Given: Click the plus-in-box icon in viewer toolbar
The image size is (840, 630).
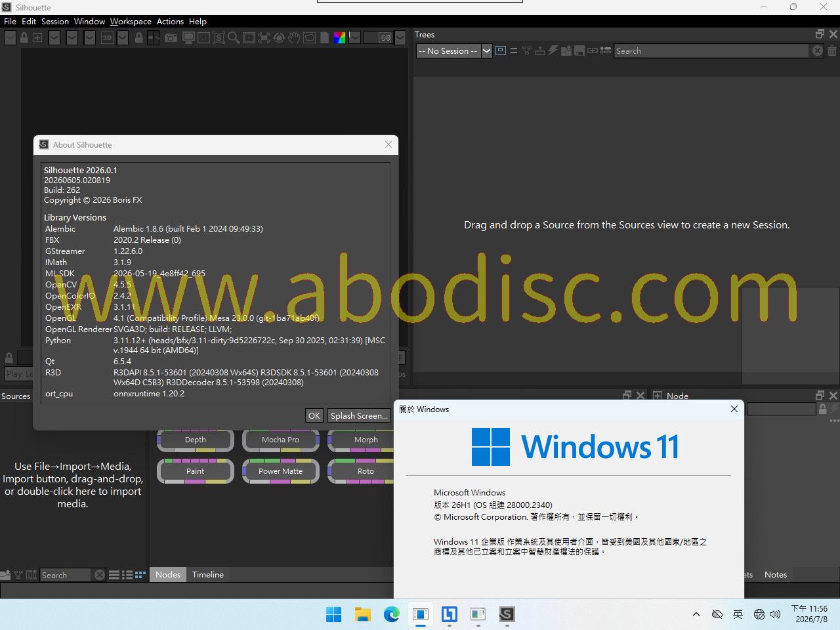Looking at the screenshot, I should 37,38.
